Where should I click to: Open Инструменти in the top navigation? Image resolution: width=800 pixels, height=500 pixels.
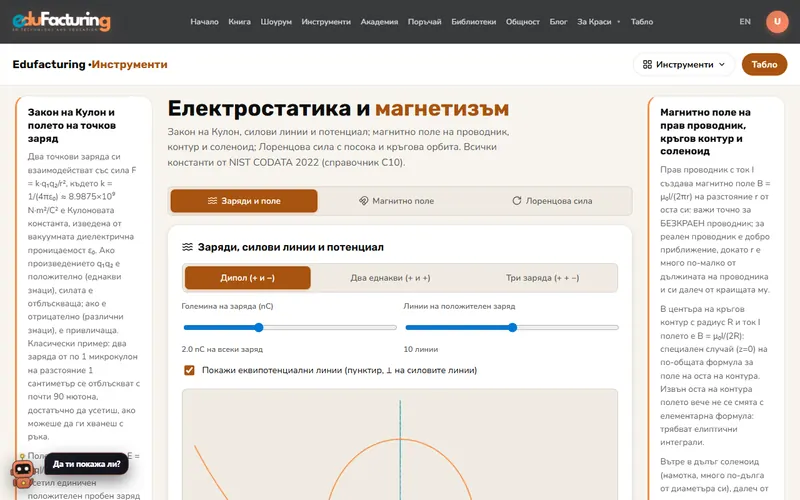[x=326, y=21]
